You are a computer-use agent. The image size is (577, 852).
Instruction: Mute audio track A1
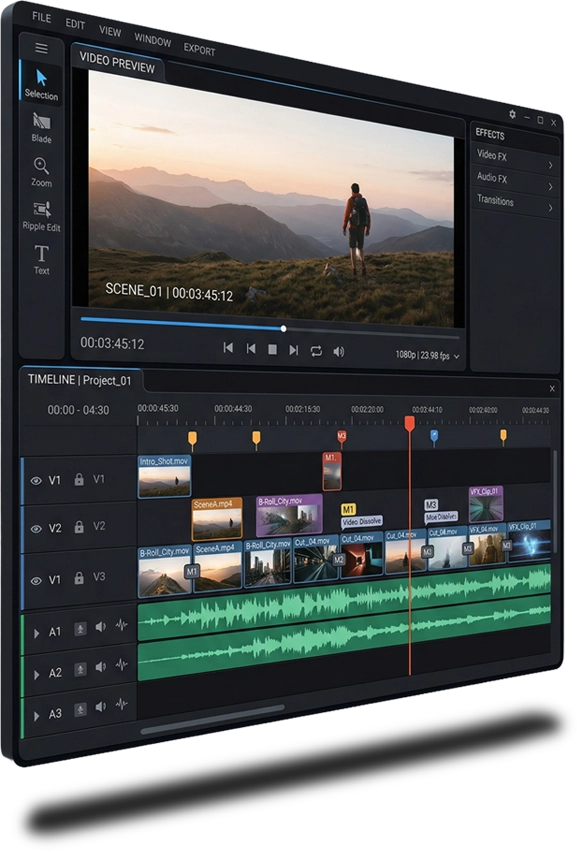point(101,627)
